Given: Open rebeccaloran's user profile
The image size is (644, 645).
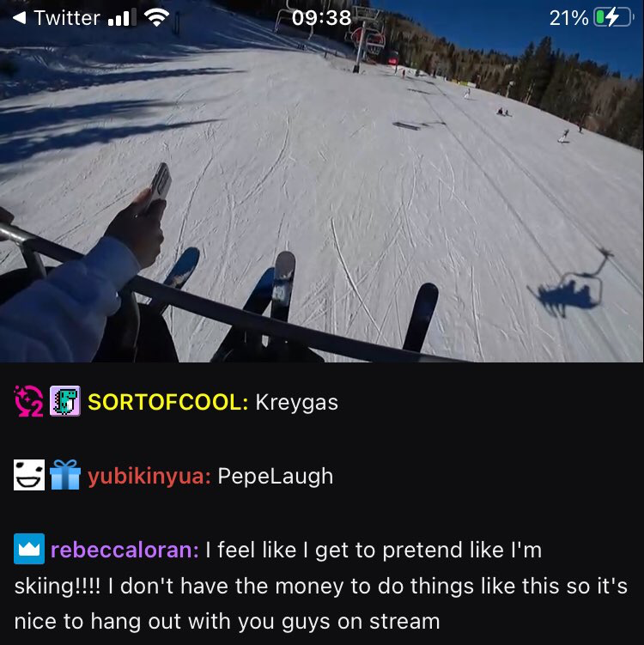Looking at the screenshot, I should point(125,550).
